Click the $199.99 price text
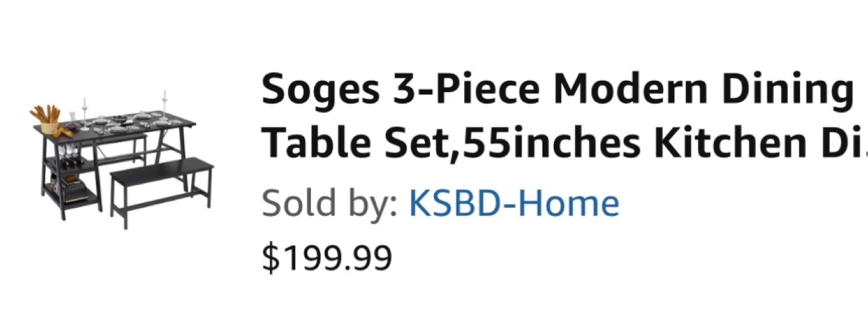868x317 pixels. click(327, 257)
